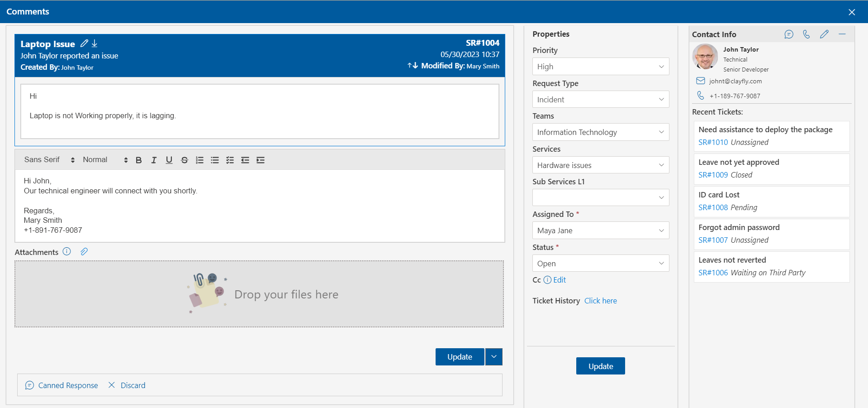This screenshot has height=408, width=868.
Task: Open Teams dropdown showing Information Technology
Action: (x=601, y=132)
